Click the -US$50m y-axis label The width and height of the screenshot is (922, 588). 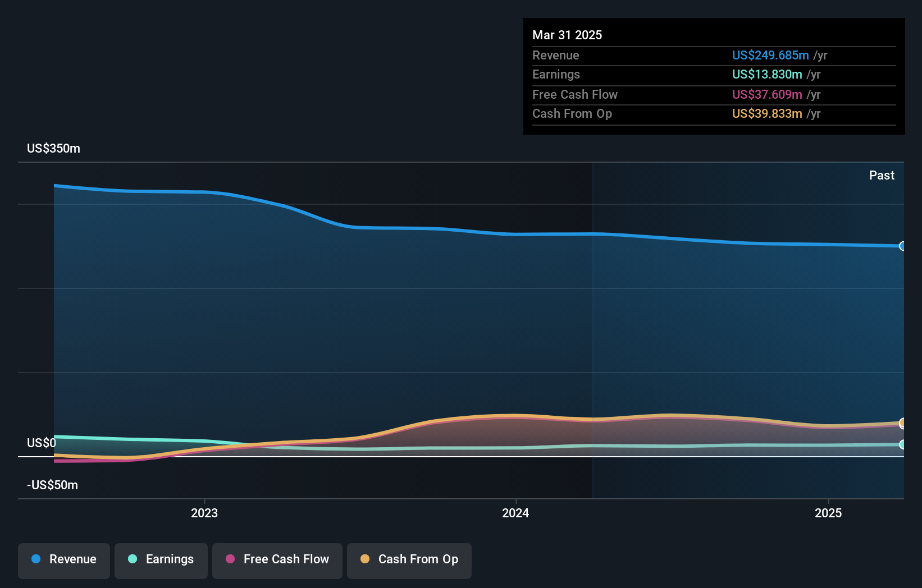52,485
